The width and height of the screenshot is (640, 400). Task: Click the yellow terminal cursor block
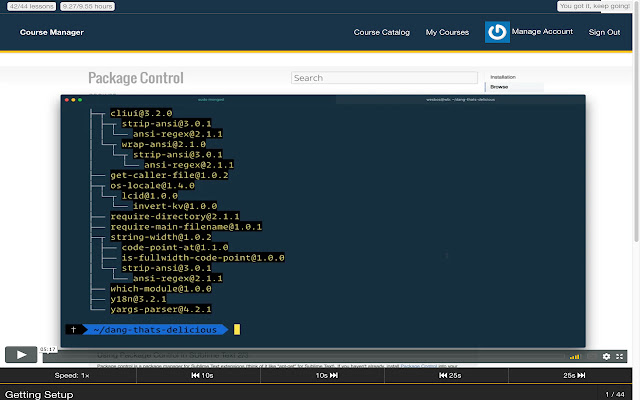coord(237,329)
